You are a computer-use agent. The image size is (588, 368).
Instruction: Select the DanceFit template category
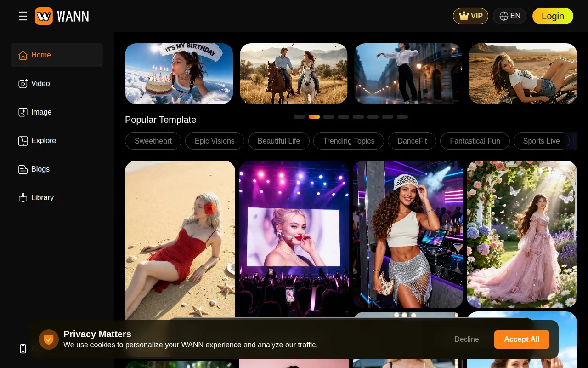412,141
